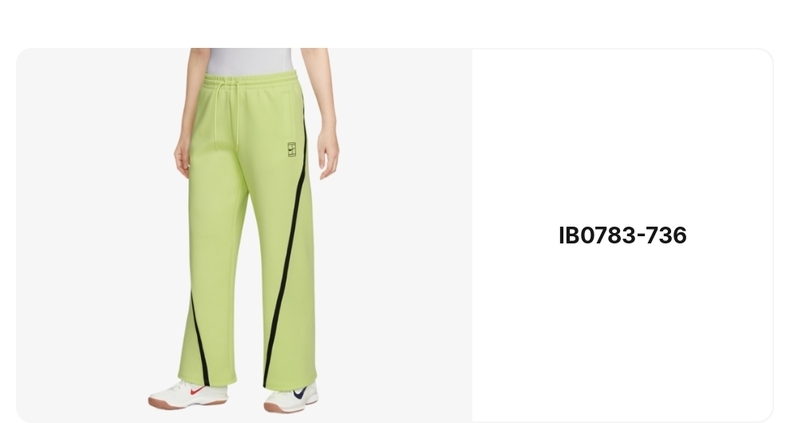Click the elastic waistband of the pants
Viewport: 790px width, 423px height.
[250, 81]
